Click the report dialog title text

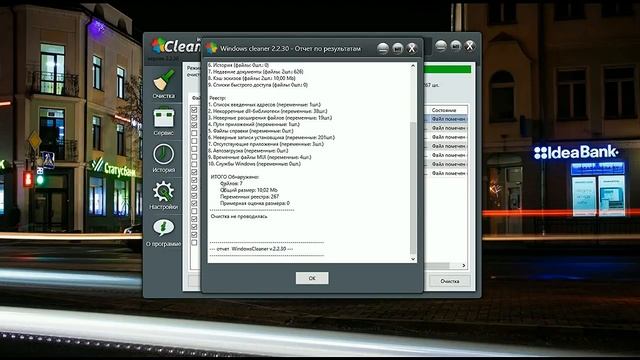pyautogui.click(x=290, y=49)
